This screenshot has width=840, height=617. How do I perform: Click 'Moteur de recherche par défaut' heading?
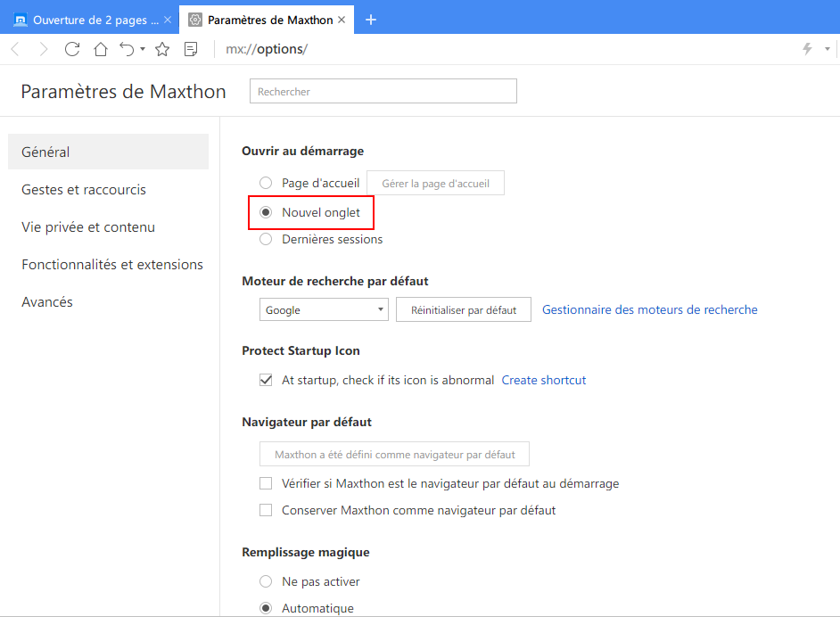[335, 281]
